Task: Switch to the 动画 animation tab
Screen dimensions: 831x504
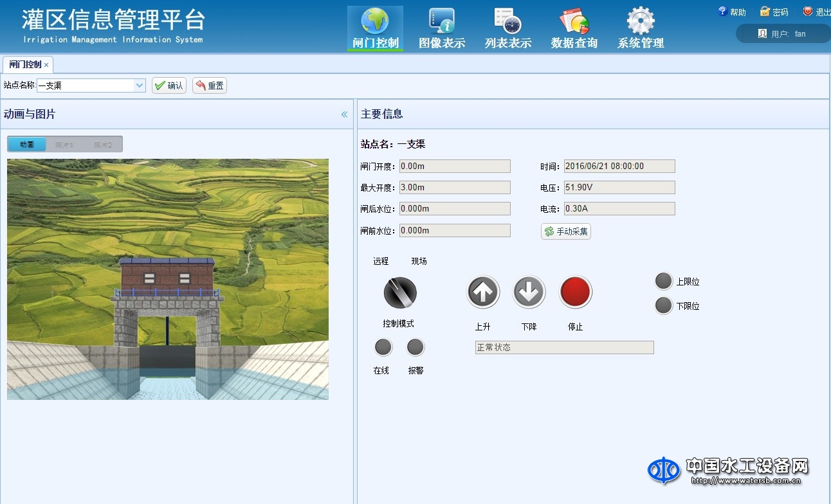Action: click(26, 144)
